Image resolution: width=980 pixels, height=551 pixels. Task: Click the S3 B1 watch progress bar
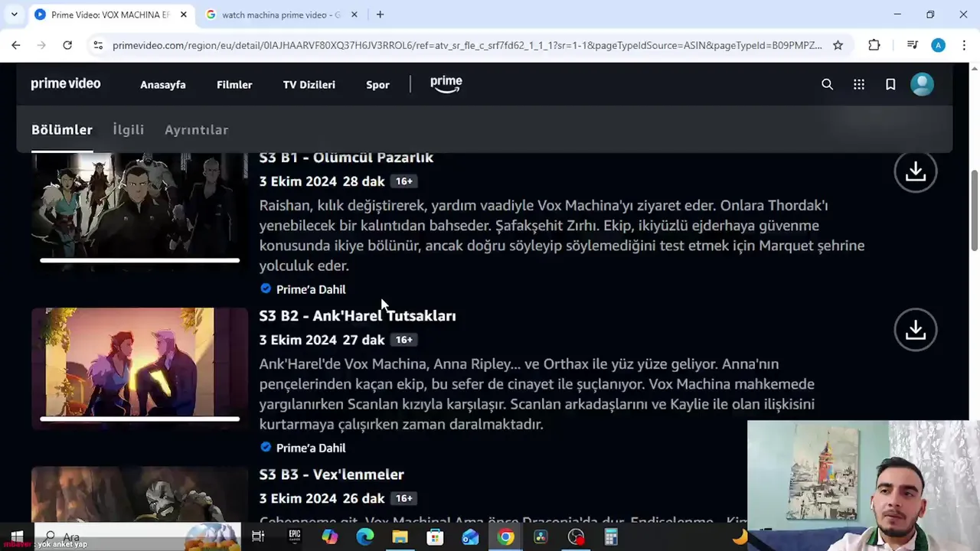[x=139, y=260]
